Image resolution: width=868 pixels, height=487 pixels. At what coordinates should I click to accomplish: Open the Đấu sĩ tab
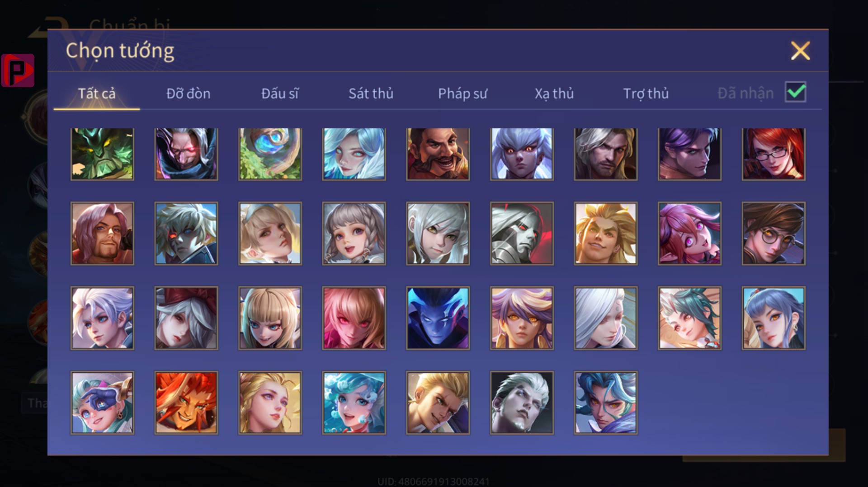click(x=280, y=94)
